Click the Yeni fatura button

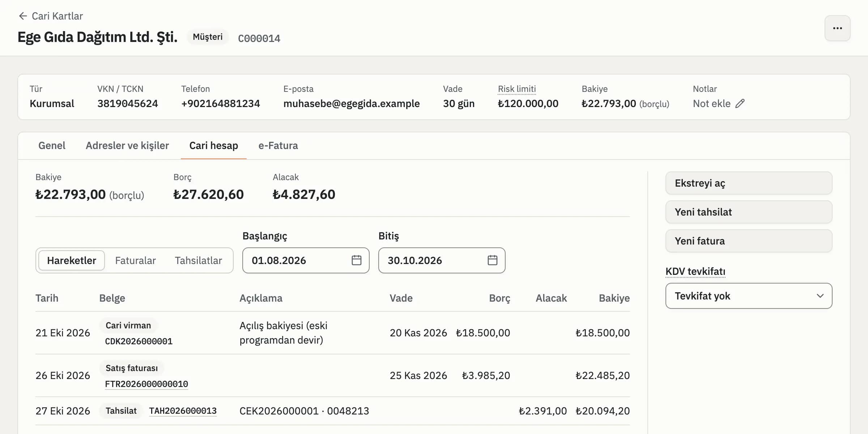(749, 241)
